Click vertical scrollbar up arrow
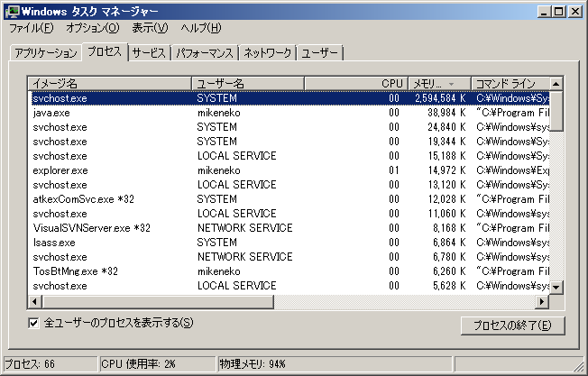This screenshot has width=588, height=376. click(556, 84)
